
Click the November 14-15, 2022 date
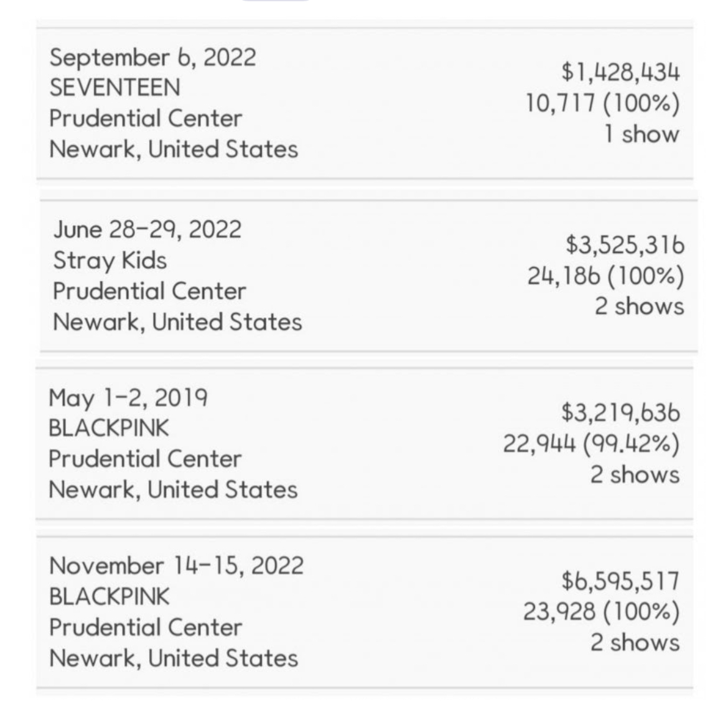click(176, 566)
